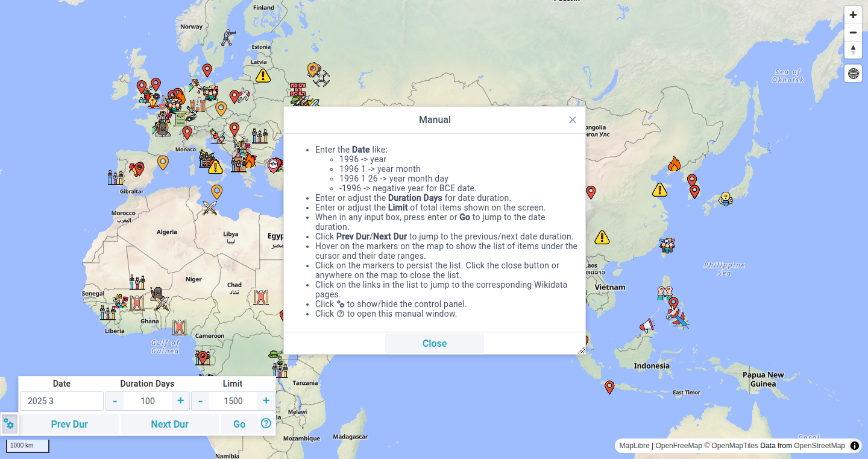
Task: Click the document scroll icon in France
Action: [x=180, y=118]
